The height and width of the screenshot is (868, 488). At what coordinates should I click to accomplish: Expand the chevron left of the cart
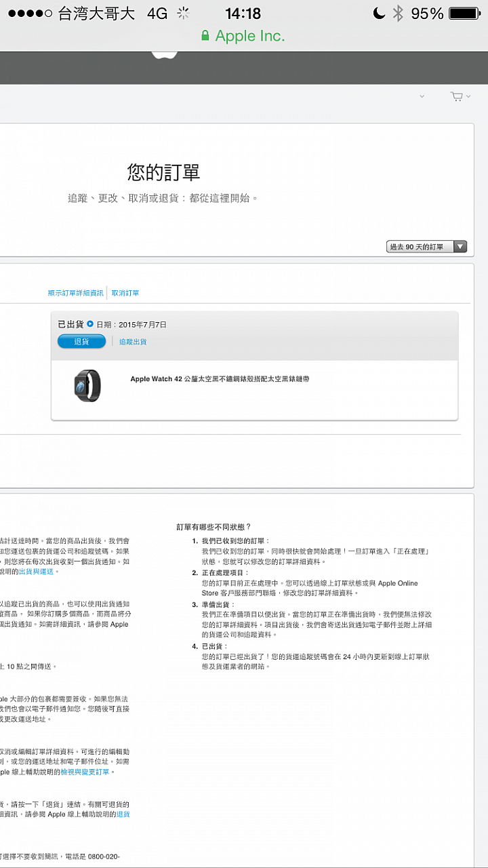tap(422, 96)
